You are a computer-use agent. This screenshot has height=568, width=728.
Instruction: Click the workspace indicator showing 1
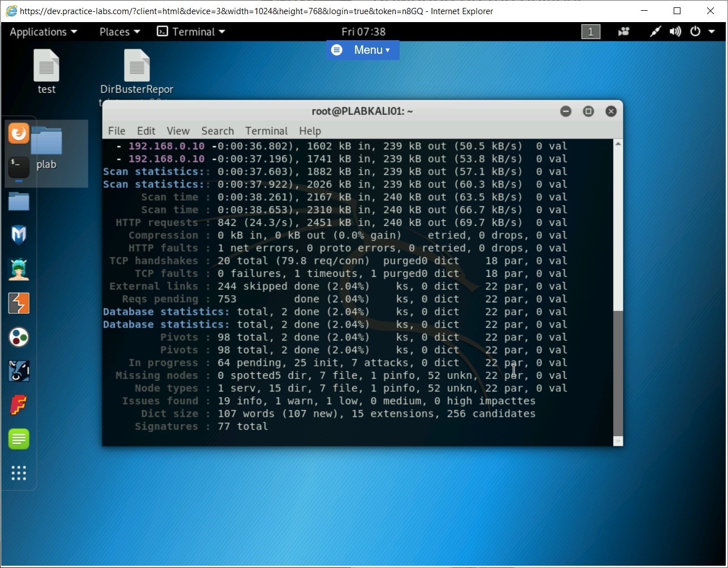pos(590,32)
